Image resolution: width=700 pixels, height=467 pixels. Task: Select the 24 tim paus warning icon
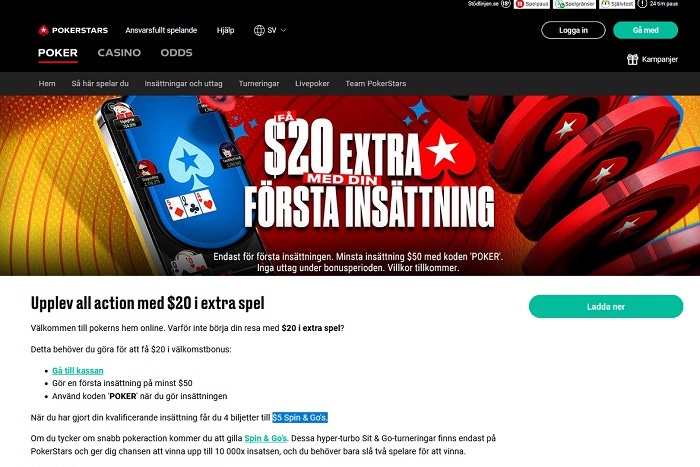[642, 4]
